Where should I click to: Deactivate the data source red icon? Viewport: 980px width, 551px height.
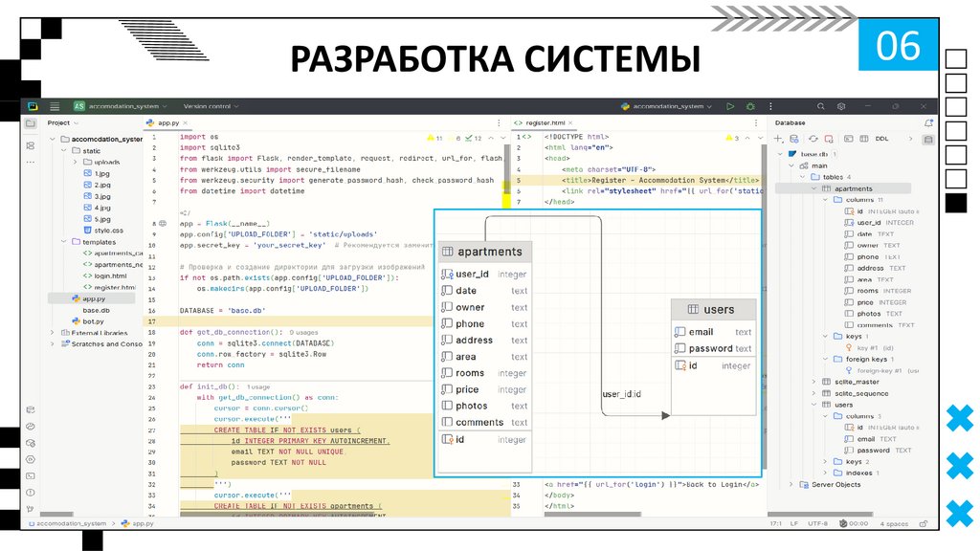pyautogui.click(x=829, y=139)
